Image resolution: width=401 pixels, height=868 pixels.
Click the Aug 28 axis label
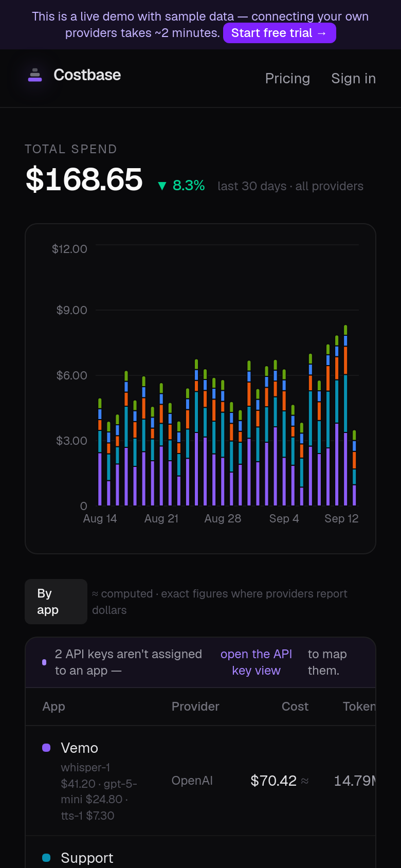pyautogui.click(x=223, y=518)
